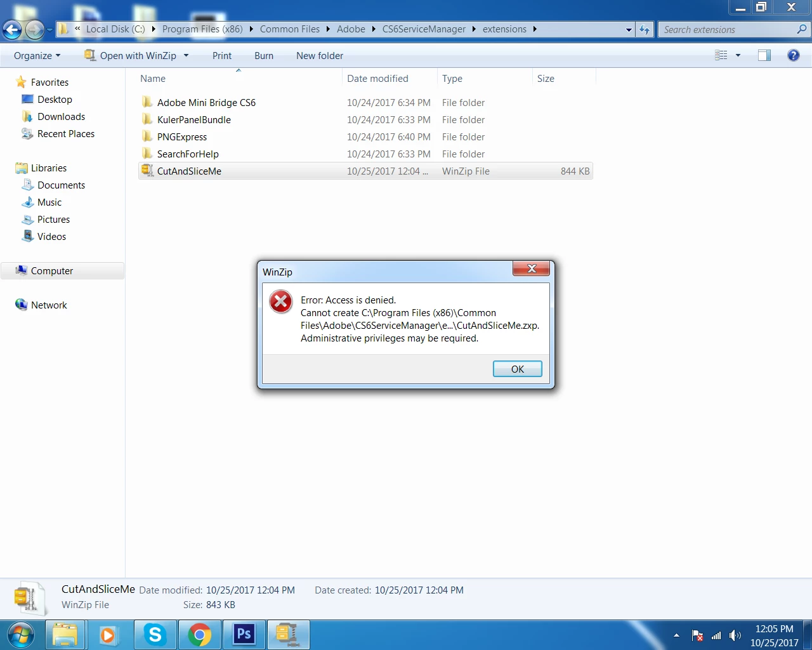Select Favorites in navigation pane
The image size is (812, 650).
(x=49, y=82)
